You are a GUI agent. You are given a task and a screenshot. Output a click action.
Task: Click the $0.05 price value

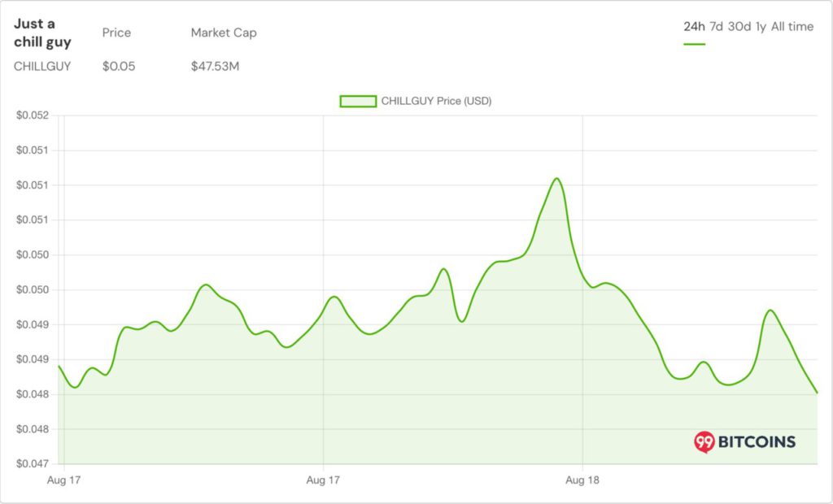[119, 67]
